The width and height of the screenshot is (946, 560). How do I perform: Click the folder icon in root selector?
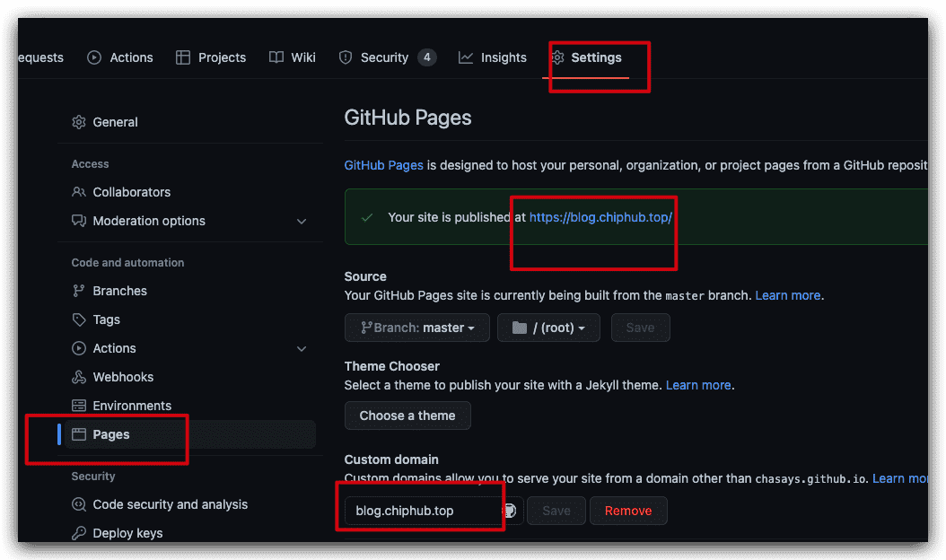[520, 328]
